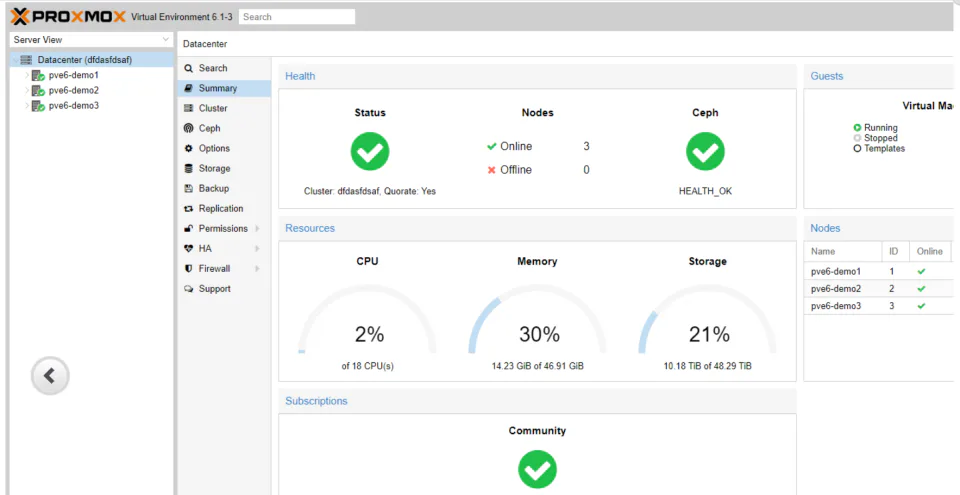
Task: Open the Cluster menu item
Action: pos(224,108)
